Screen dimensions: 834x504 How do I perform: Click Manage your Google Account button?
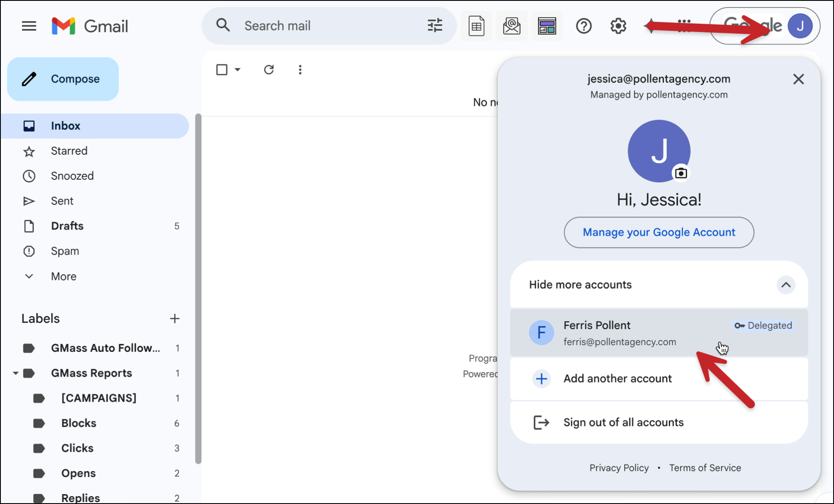click(659, 233)
